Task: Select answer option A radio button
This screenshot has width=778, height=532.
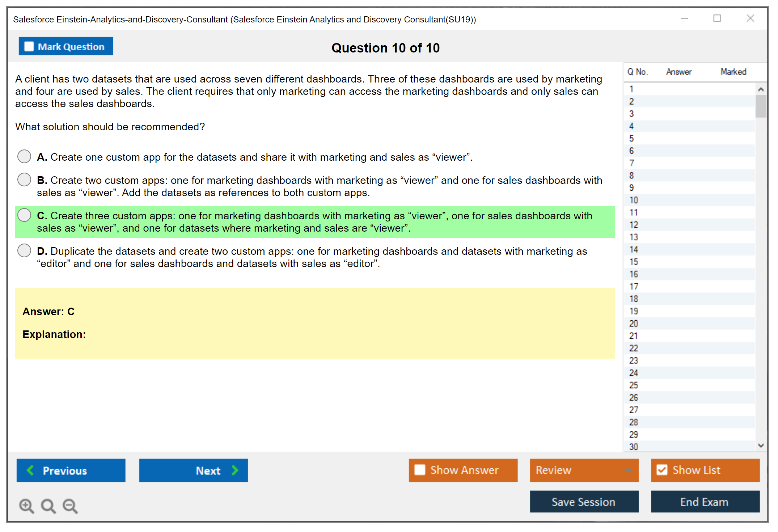Action: (x=24, y=156)
